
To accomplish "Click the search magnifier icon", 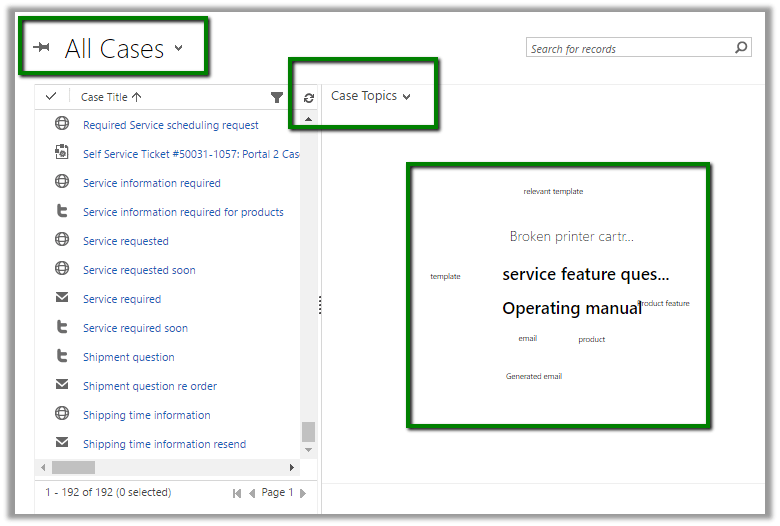I will tap(741, 47).
